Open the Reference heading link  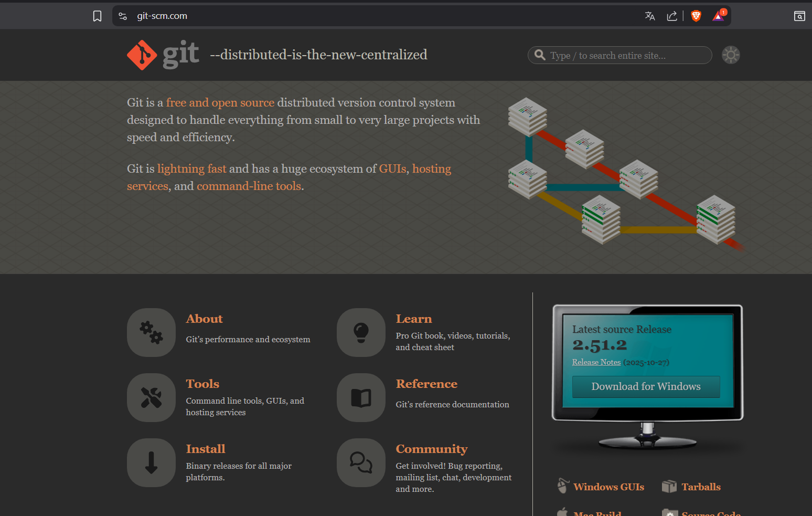pos(426,384)
